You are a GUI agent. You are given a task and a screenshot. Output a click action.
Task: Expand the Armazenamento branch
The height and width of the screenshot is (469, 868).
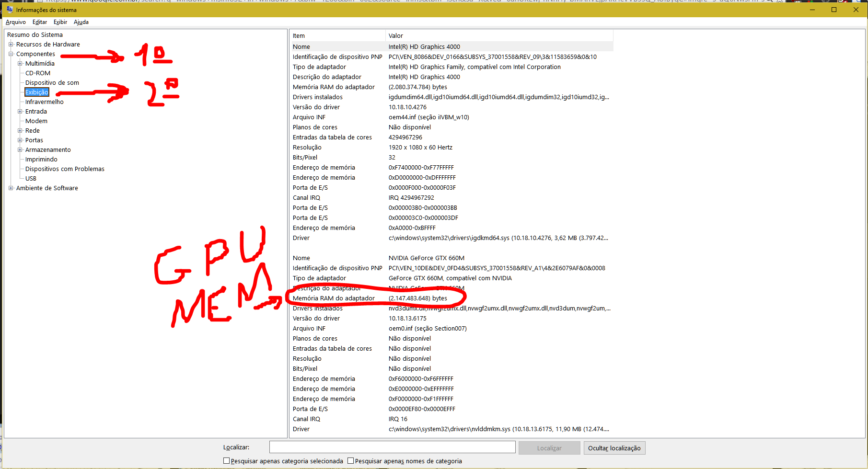coord(20,150)
